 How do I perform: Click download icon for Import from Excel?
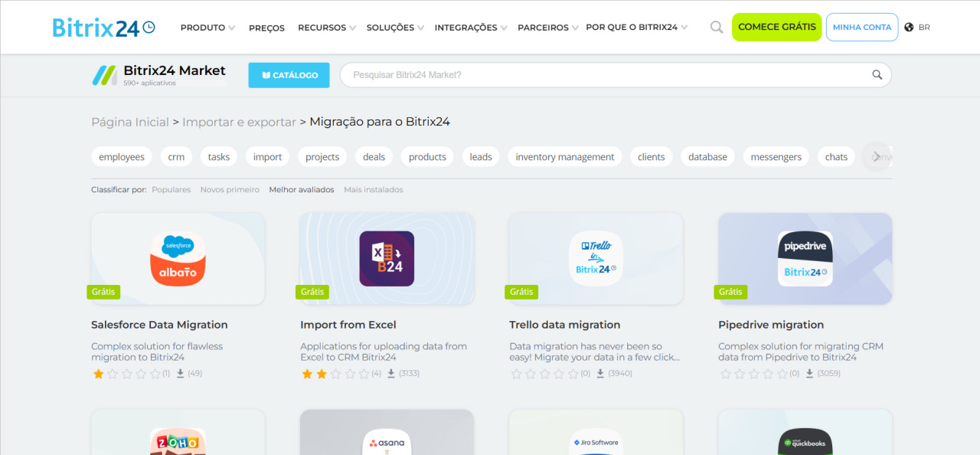(390, 374)
